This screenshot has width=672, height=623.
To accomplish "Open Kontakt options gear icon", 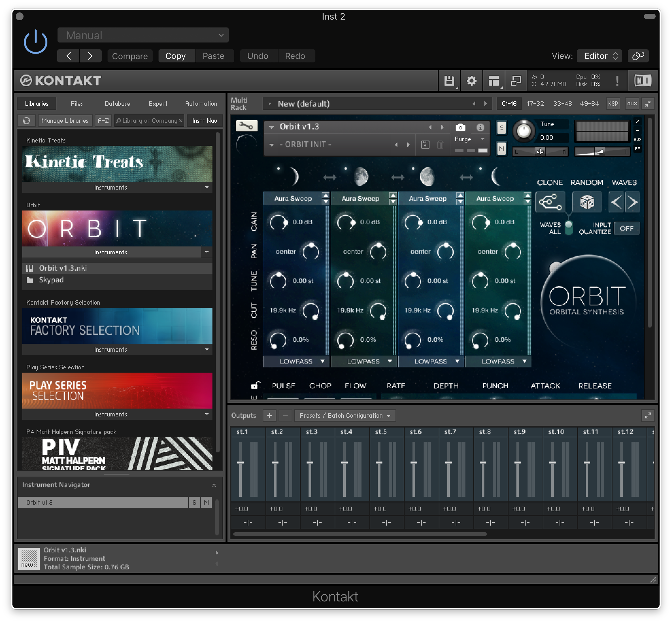I will [x=471, y=81].
